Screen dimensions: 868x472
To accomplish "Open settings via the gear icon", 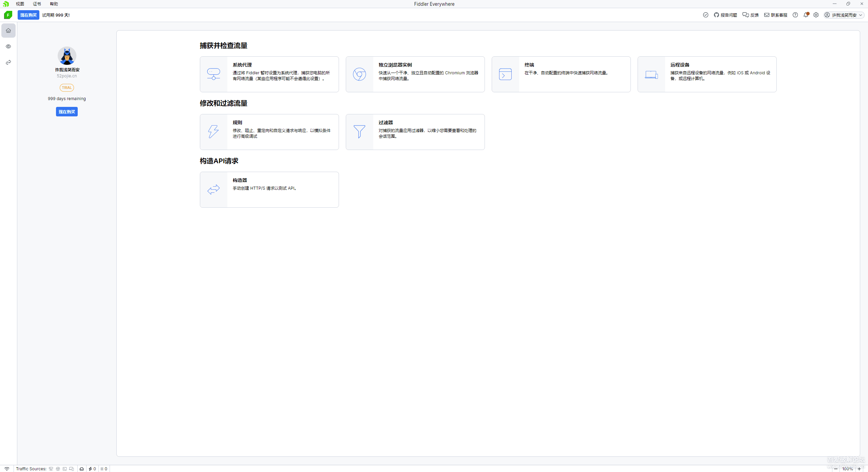I will tap(816, 15).
